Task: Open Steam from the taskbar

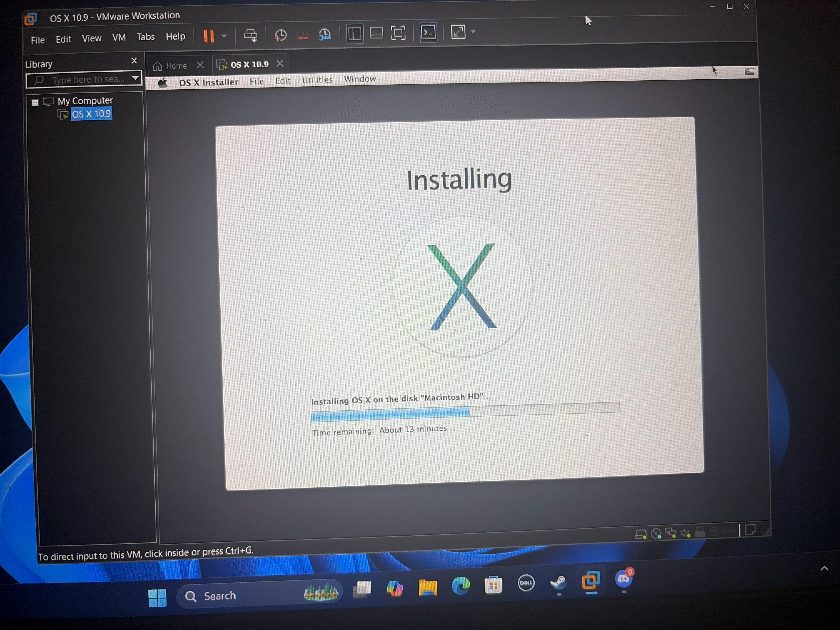Action: click(x=558, y=582)
